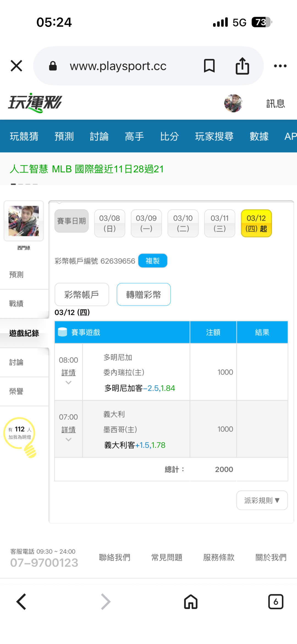Tap the share icon in address bar
Screen dimensions: 297x644
coord(242,66)
